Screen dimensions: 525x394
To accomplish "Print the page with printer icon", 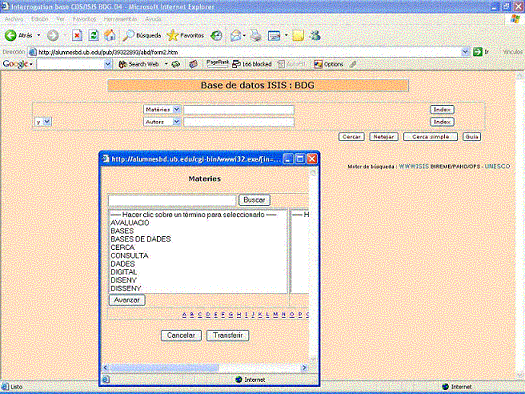I will [x=256, y=35].
